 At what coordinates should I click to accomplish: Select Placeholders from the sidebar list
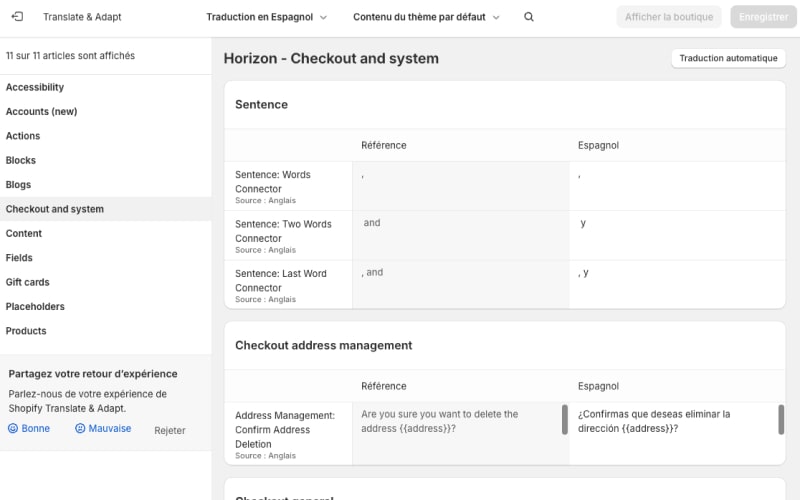pos(35,307)
